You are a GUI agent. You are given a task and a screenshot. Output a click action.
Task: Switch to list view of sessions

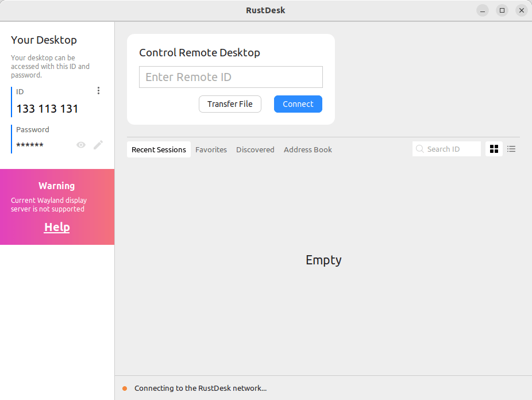click(x=511, y=149)
